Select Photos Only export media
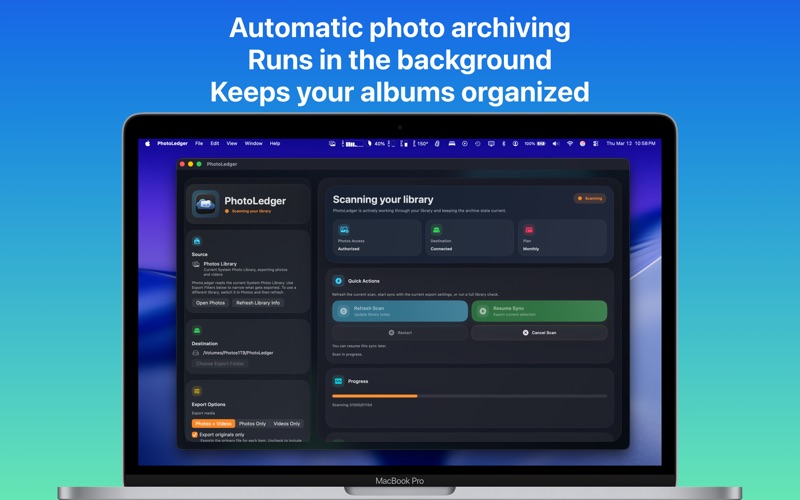 coord(253,423)
